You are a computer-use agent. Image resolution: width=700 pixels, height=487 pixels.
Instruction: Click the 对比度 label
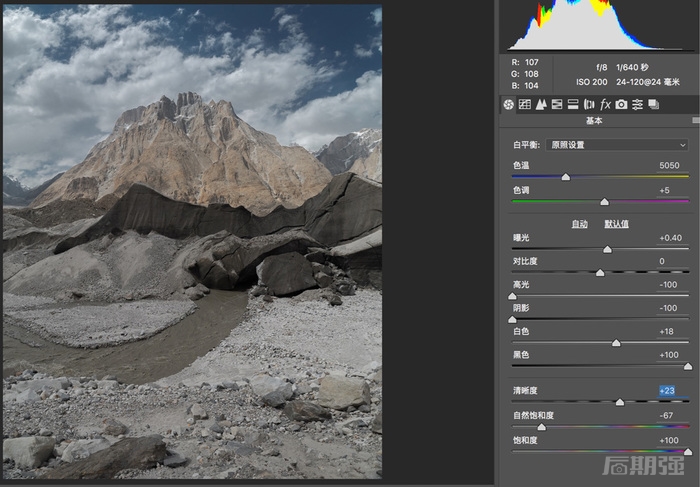[x=525, y=261]
